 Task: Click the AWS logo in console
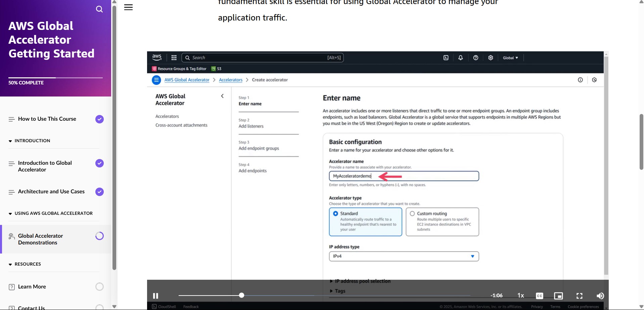point(157,57)
